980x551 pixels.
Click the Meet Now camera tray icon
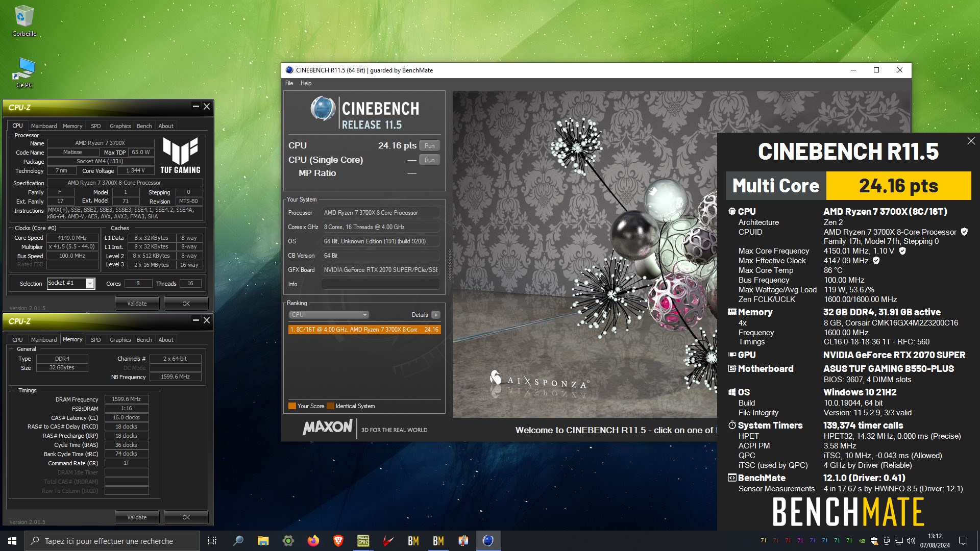click(887, 541)
